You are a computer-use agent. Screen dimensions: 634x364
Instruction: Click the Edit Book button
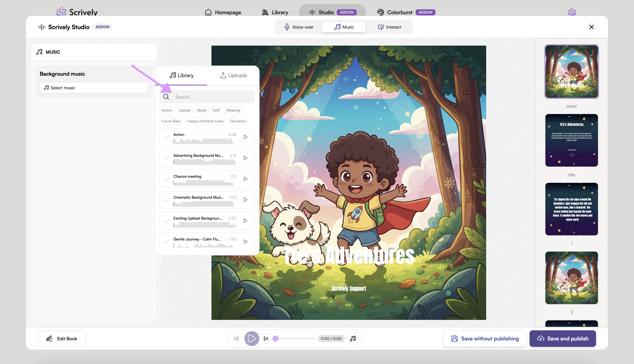(62, 339)
